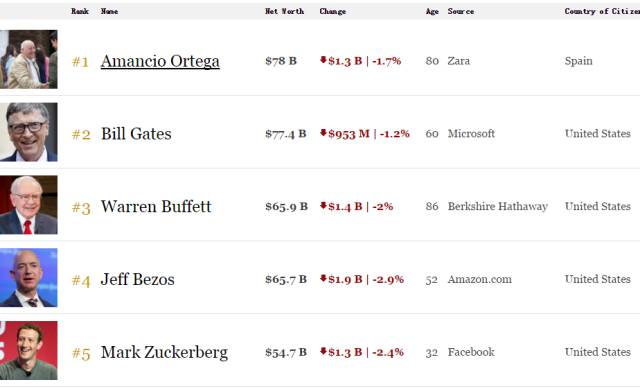Open Warren Buffett's photo thumbnail
The height and width of the screenshot is (389, 640).
point(29,205)
